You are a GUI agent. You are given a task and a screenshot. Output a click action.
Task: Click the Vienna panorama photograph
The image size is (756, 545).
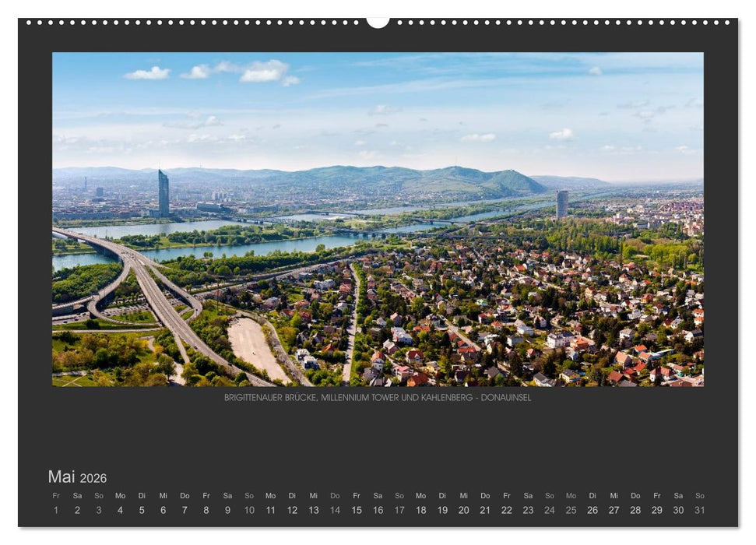point(378,222)
